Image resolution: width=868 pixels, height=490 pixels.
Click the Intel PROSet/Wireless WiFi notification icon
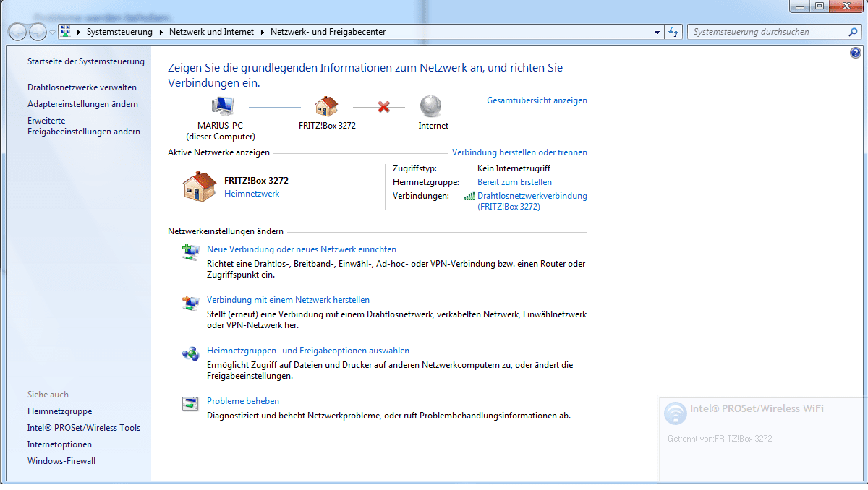click(x=676, y=413)
